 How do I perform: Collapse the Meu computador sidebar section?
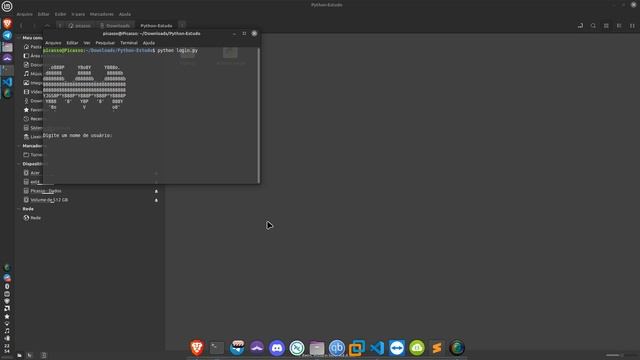click(19, 38)
